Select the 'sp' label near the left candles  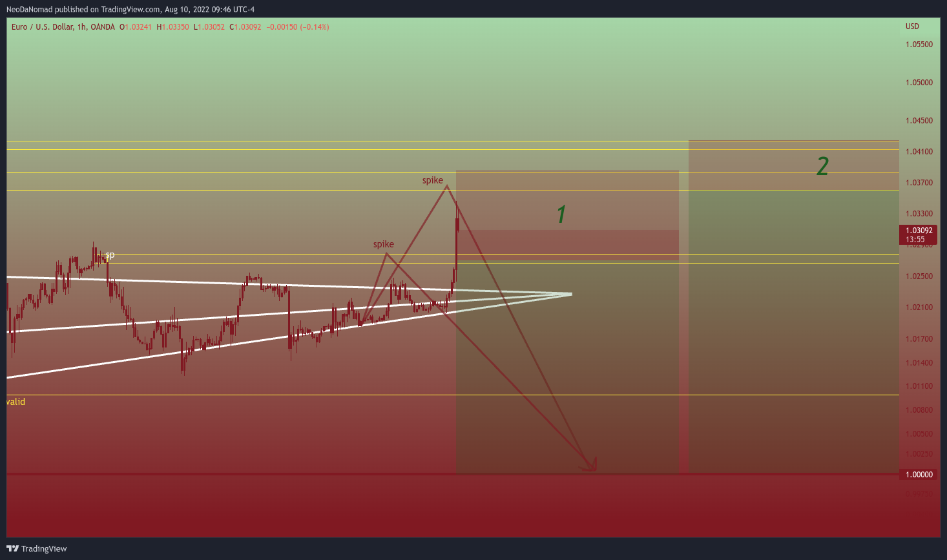110,255
